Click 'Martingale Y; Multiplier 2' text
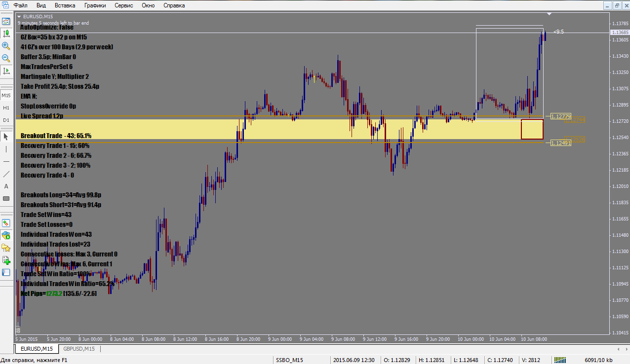The image size is (630, 364). point(55,76)
